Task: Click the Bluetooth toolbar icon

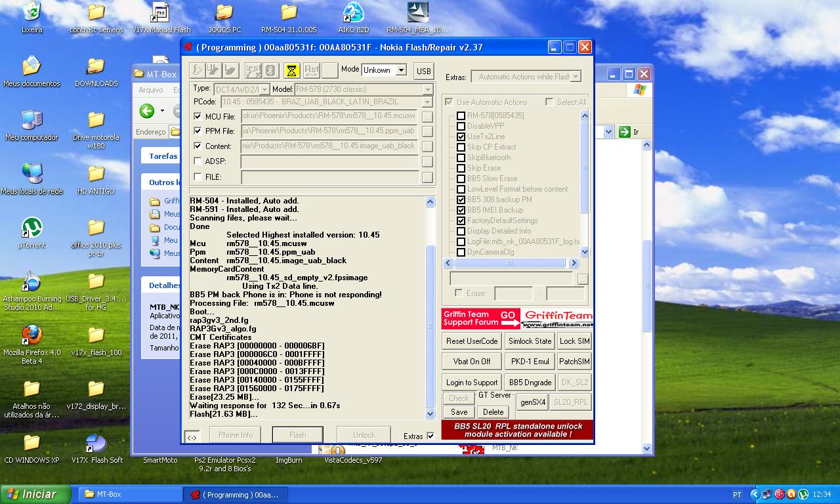Action: 272,70
